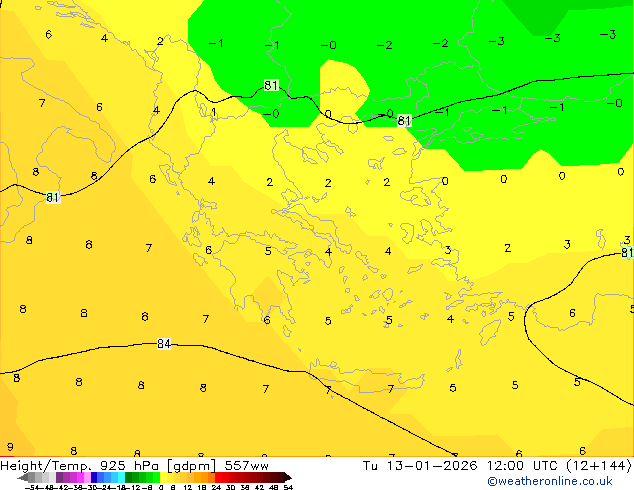Screen dimensions: 634x490
Task: Click the temperature value '9' on the map
Action: point(10,447)
